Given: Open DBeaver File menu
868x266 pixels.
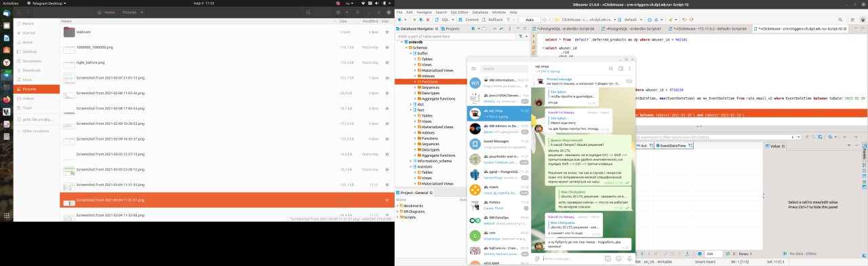Looking at the screenshot, I should tap(399, 12).
